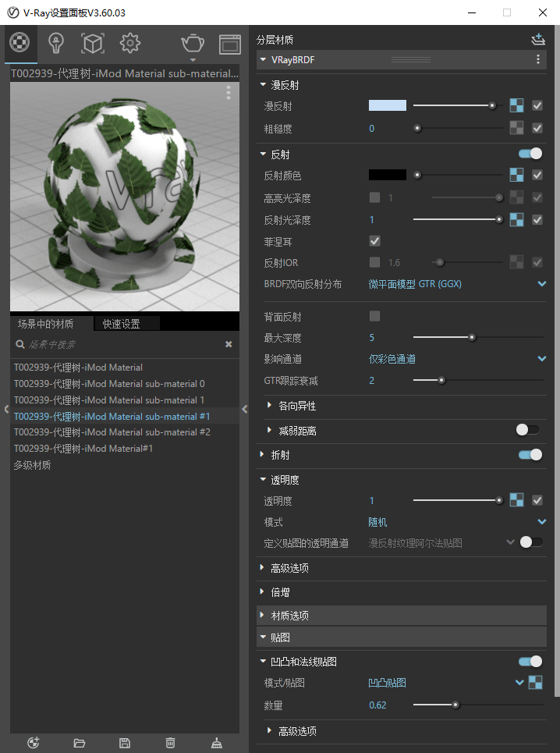
Task: Toggle the 凹凸和法线贴图 switch
Action: (530, 661)
